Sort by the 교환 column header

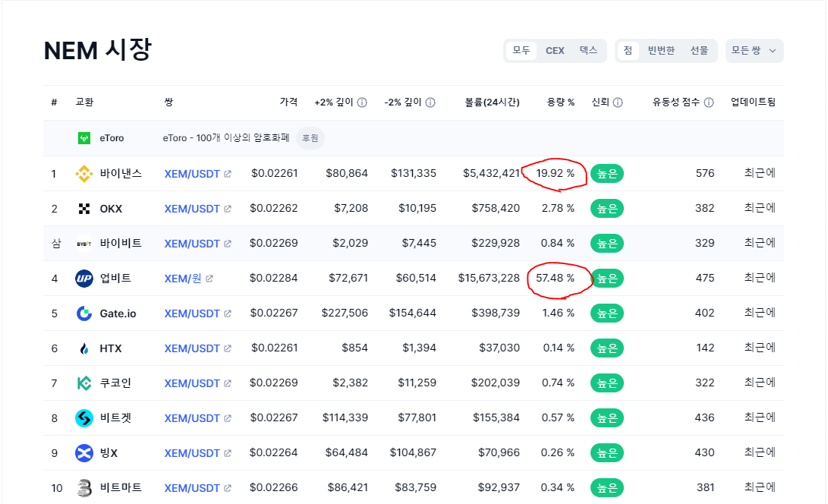(84, 102)
